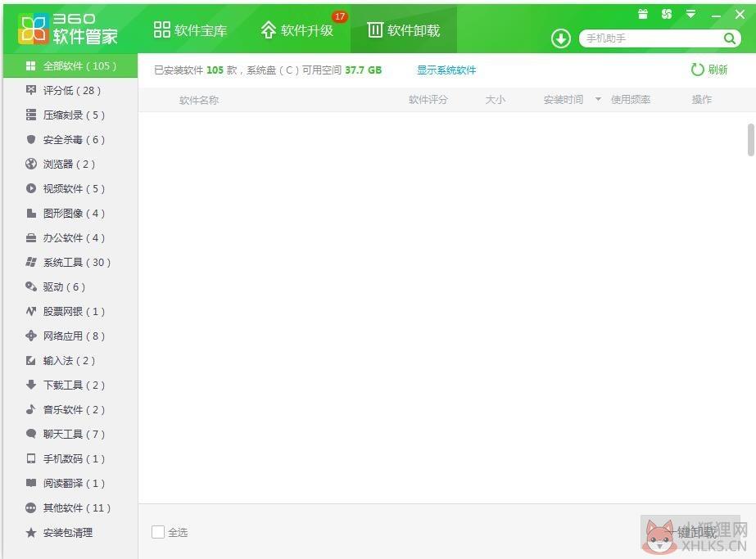Image resolution: width=756 pixels, height=559 pixels.
Task: Click the 网络应用 category icon
Action: click(31, 336)
